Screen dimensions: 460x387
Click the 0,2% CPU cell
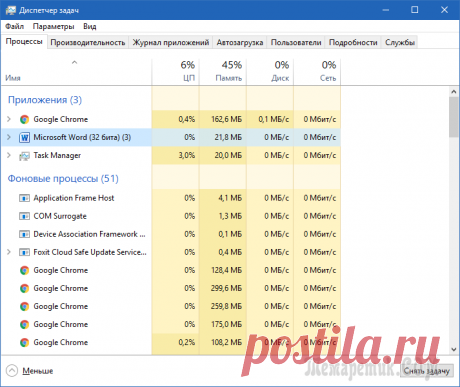176,342
